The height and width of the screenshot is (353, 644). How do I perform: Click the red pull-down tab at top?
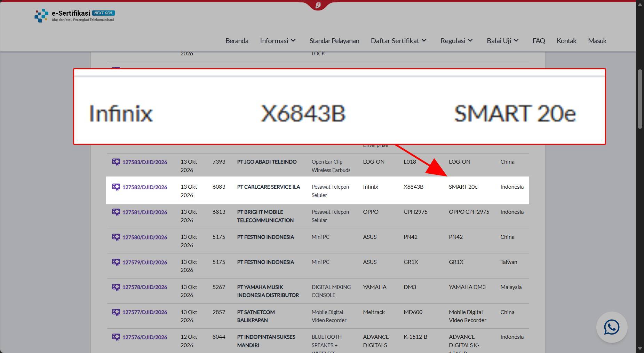point(318,5)
